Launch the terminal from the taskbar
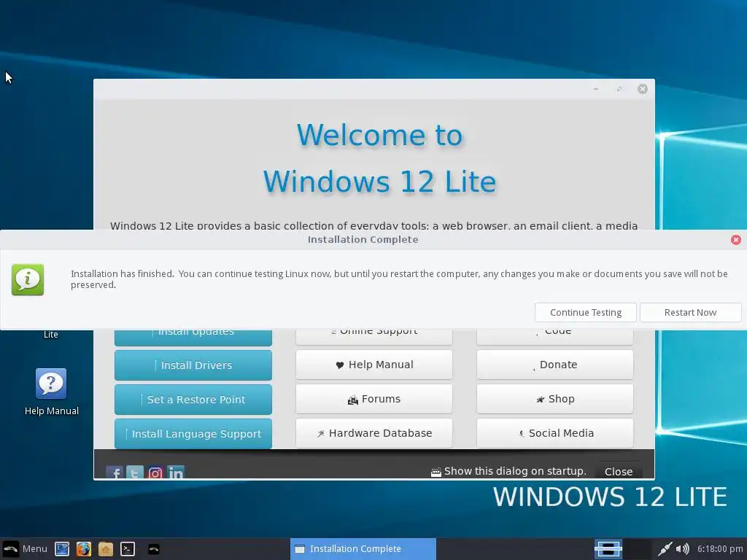 tap(128, 549)
